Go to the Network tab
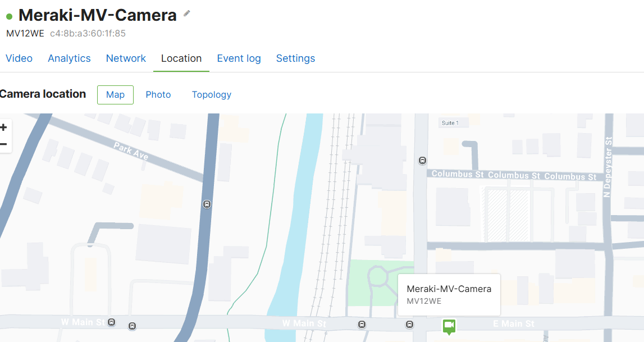The height and width of the screenshot is (342, 644). tap(126, 58)
